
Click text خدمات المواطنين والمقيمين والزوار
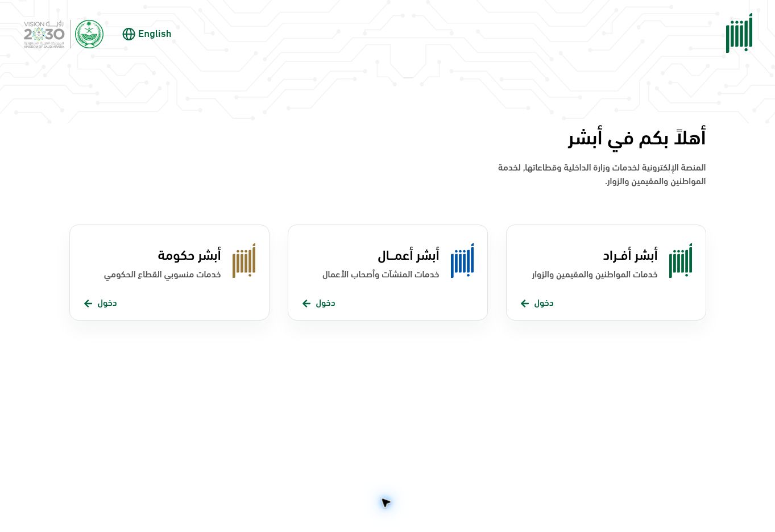point(595,275)
